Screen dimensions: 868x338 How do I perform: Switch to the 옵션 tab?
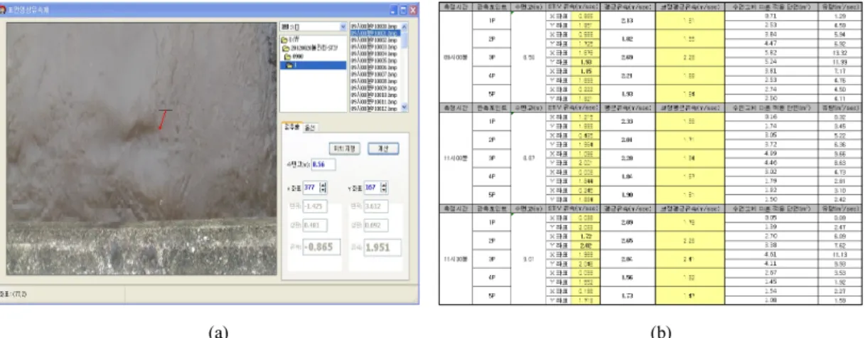311,128
